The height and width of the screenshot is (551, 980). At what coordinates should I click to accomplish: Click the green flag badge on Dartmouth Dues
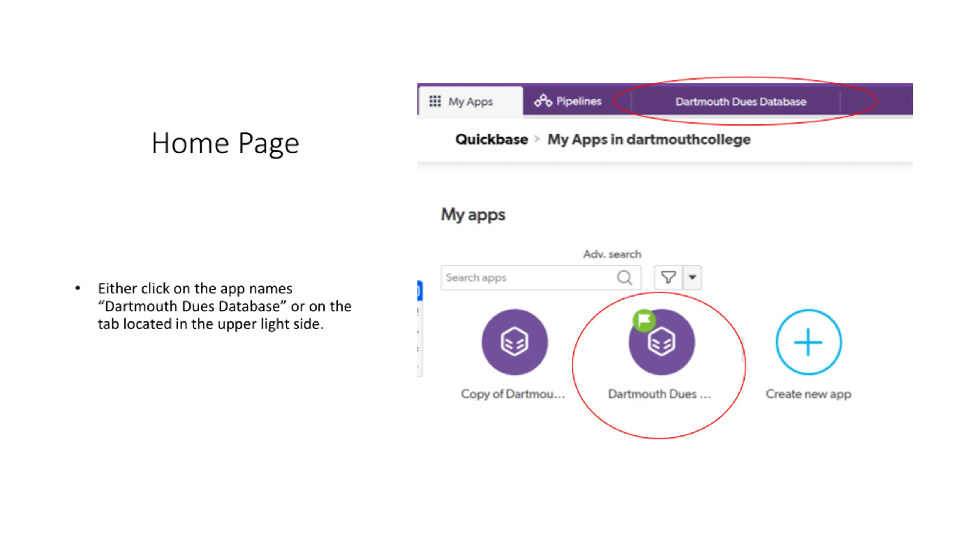tap(644, 320)
